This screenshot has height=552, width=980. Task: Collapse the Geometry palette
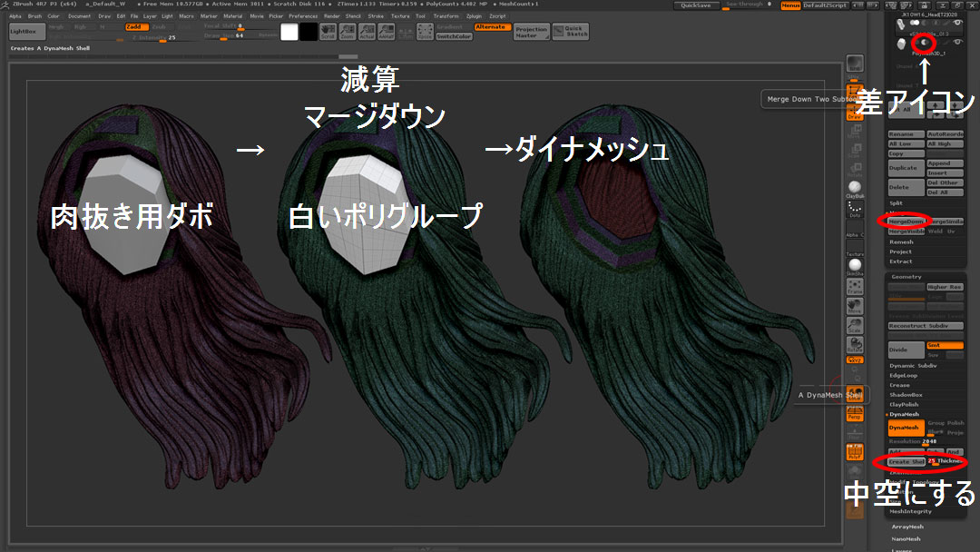(906, 277)
